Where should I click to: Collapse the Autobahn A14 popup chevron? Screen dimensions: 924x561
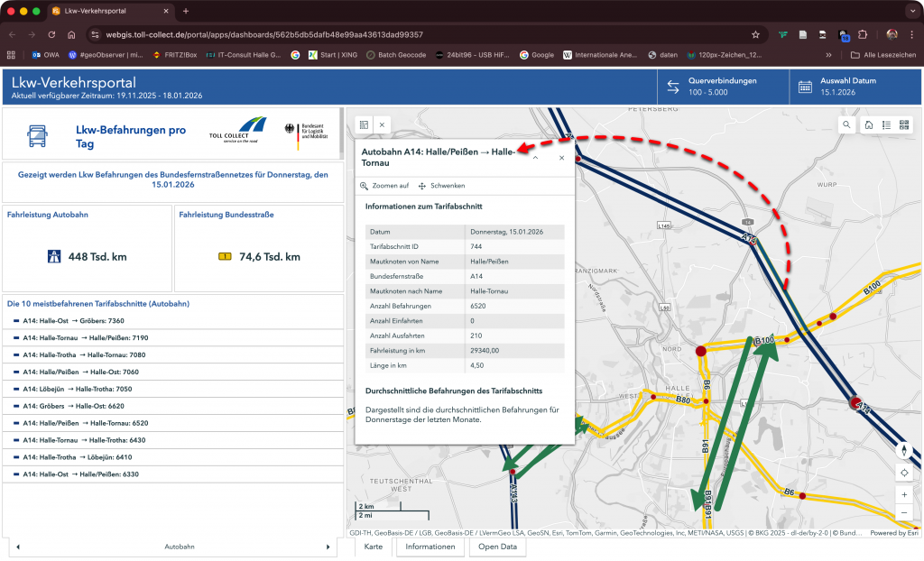coord(535,158)
